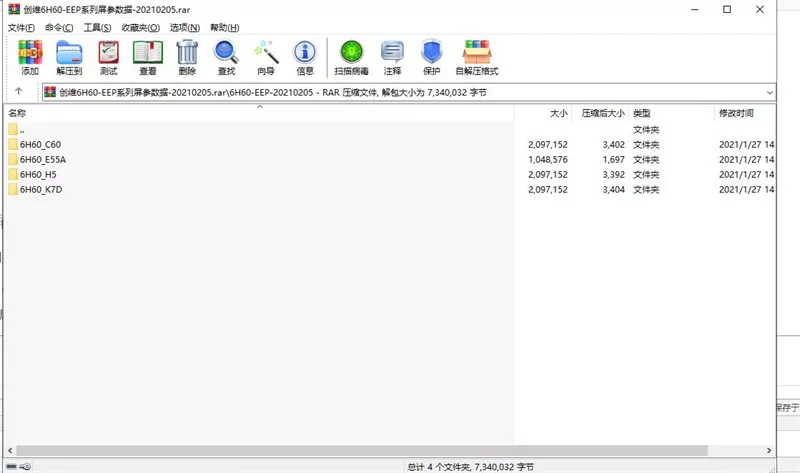The height and width of the screenshot is (473, 800).
Task: Go up one level with arrow icon
Action: tap(19, 91)
